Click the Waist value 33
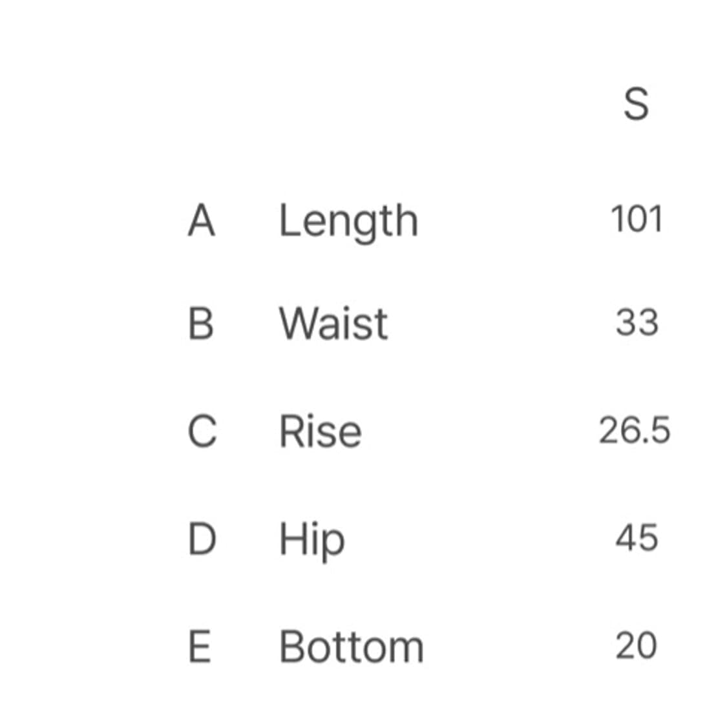 [637, 322]
